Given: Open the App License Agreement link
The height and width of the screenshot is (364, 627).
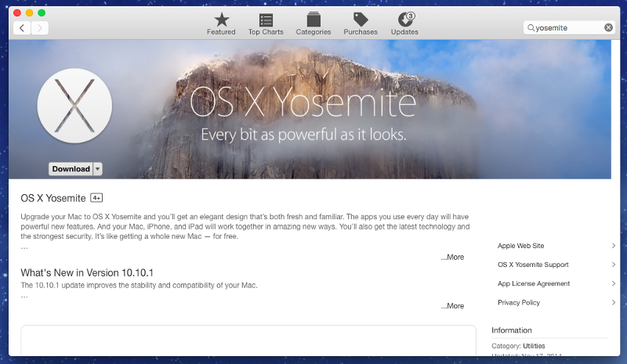Looking at the screenshot, I should tap(534, 283).
